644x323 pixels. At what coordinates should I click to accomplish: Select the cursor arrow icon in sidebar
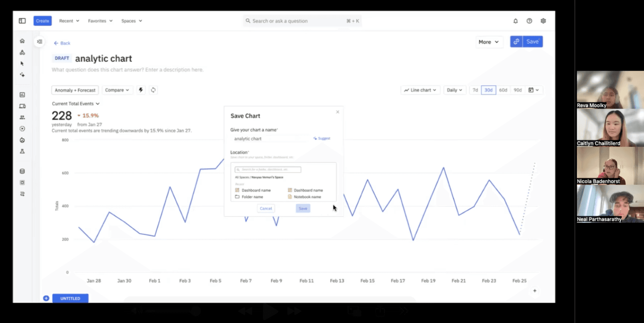(x=22, y=64)
